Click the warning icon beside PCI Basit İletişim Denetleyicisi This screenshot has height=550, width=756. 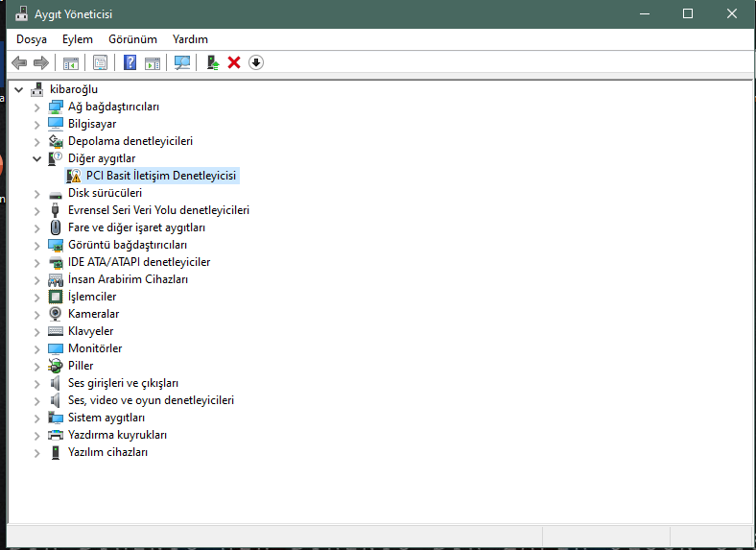(x=74, y=176)
